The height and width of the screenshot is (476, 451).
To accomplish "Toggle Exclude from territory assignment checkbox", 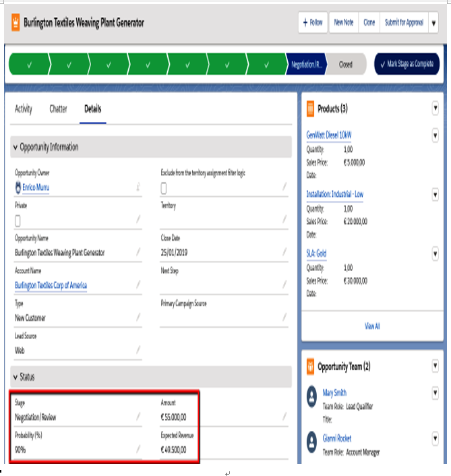I will click(164, 188).
